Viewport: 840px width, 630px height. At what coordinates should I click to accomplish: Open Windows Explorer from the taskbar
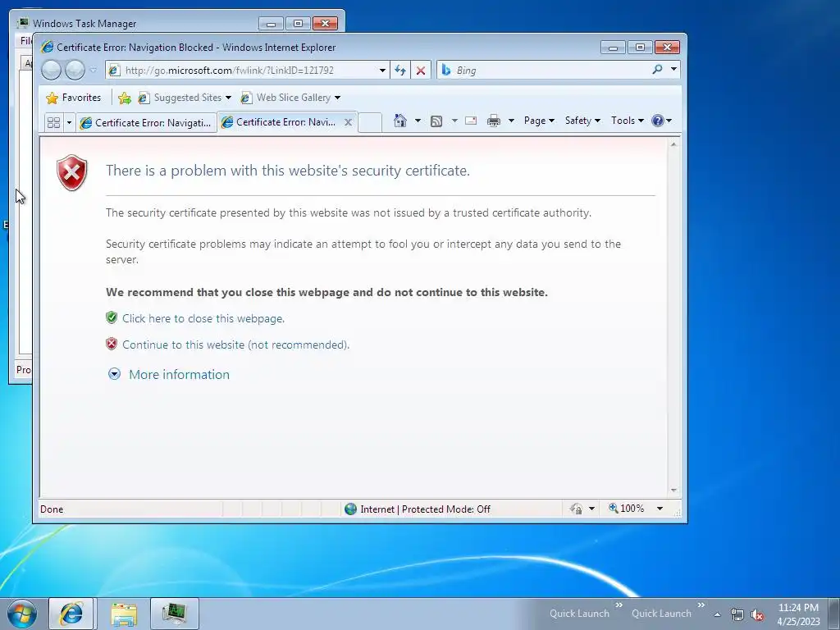[124, 614]
